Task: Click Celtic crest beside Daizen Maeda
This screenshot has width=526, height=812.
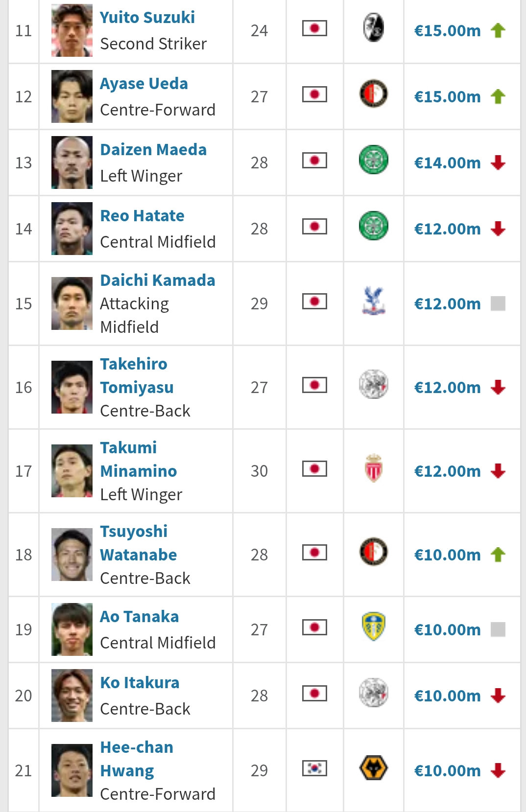Action: [x=373, y=160]
